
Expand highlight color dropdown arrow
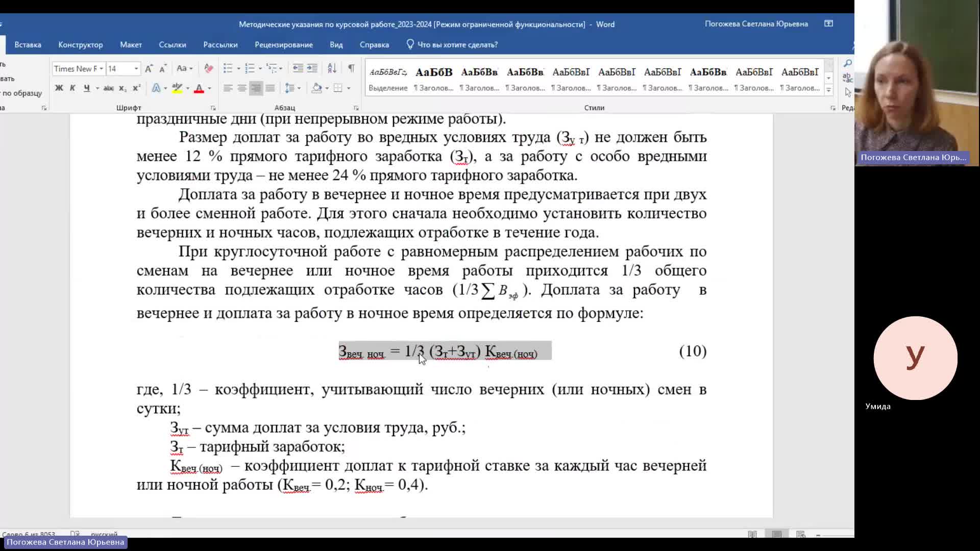(188, 88)
